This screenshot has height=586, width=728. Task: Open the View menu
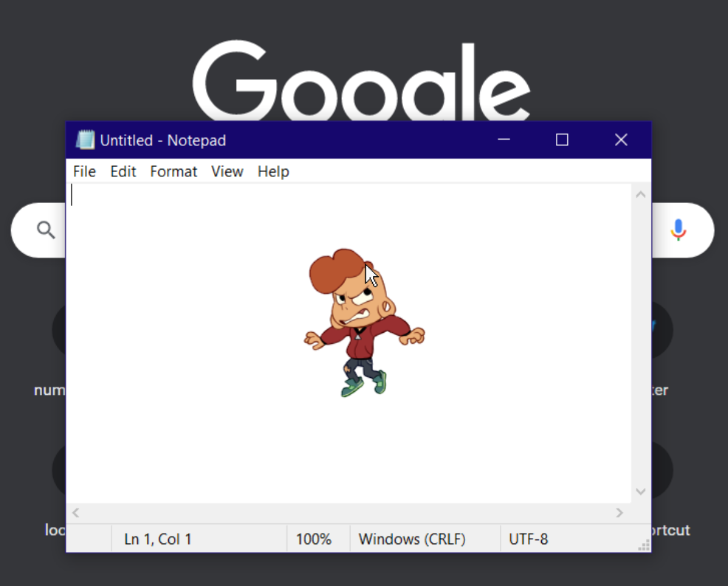pyautogui.click(x=227, y=171)
